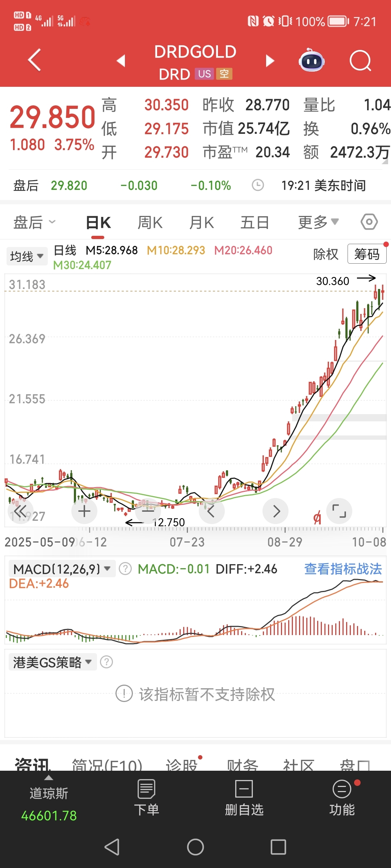Open 资讯 news tab
391x868 pixels.
(32, 764)
